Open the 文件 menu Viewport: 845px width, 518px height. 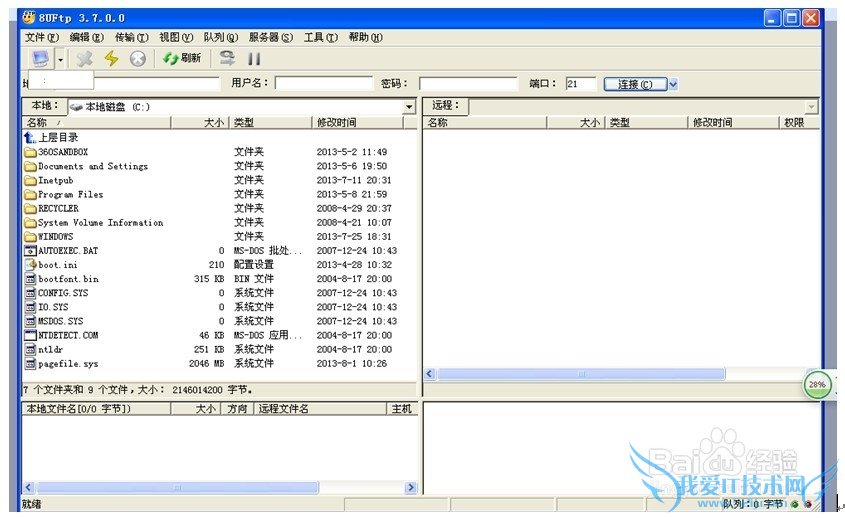[42, 37]
